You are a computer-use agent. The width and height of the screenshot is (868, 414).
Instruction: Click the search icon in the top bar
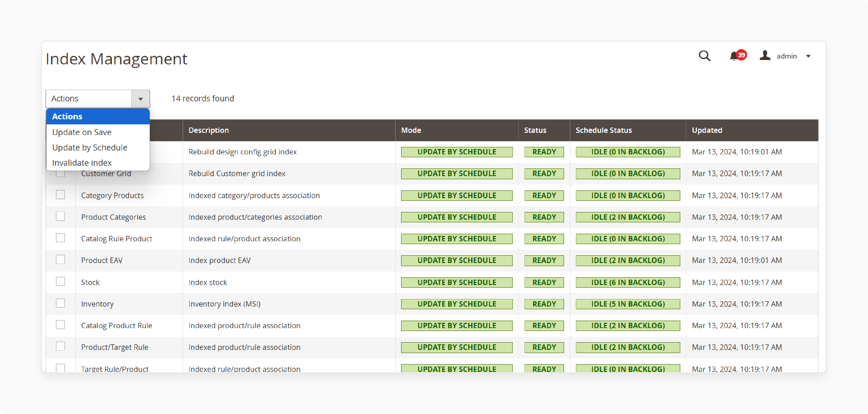pos(705,56)
